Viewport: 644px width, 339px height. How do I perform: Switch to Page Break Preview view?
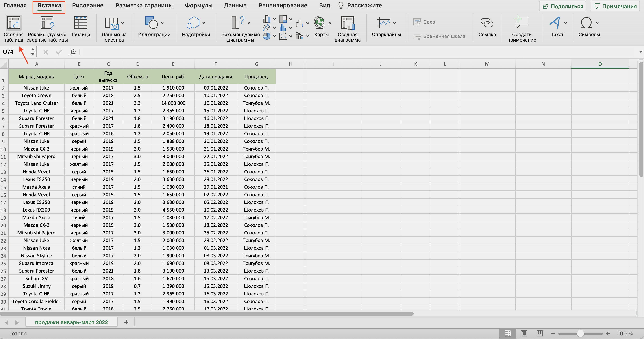point(540,333)
